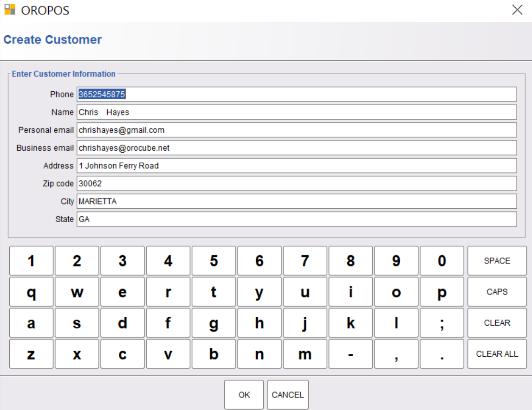
Task: Tap the letter o key
Action: point(396,292)
